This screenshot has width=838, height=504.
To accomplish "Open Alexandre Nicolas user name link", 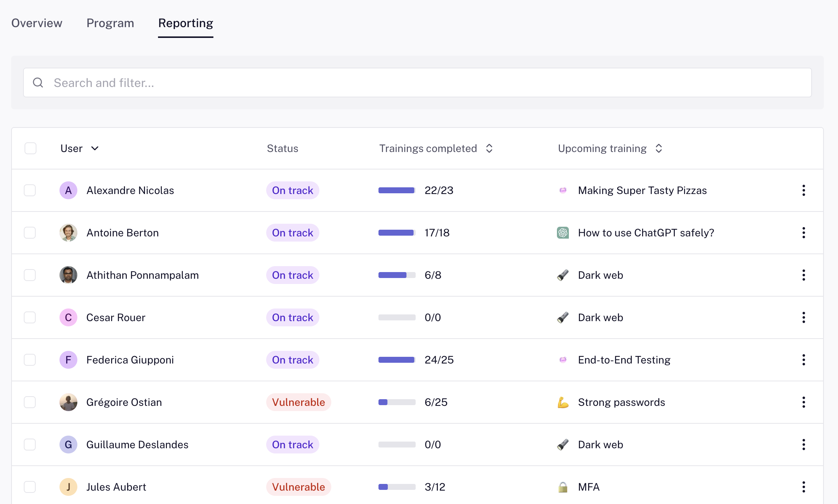I will point(130,190).
